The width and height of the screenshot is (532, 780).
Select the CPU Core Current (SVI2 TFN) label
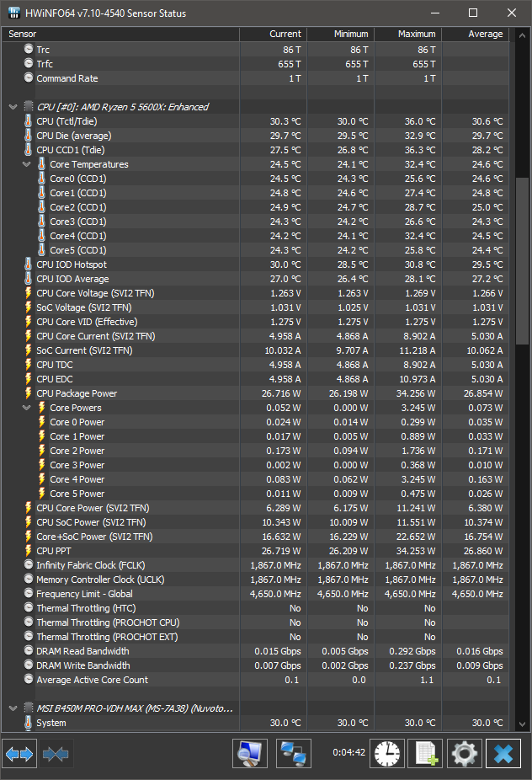[x=96, y=336]
